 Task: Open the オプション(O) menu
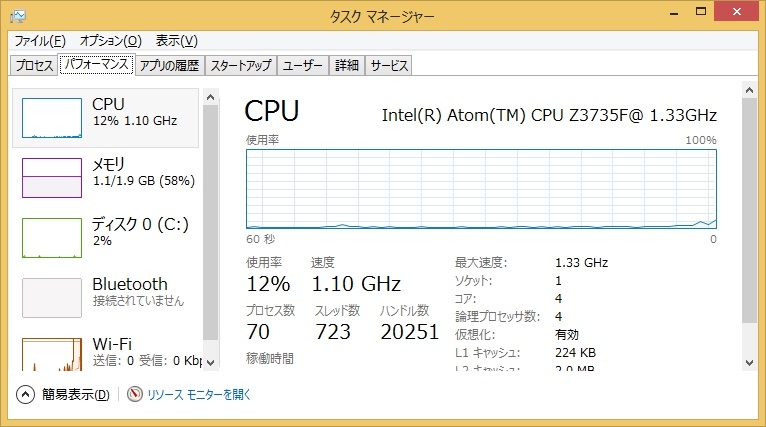click(x=111, y=41)
